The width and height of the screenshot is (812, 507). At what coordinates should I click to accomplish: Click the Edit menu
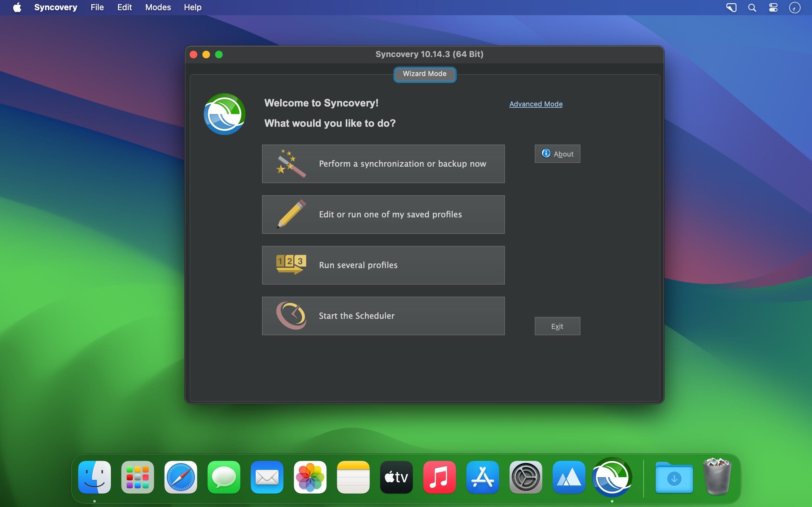(x=124, y=7)
